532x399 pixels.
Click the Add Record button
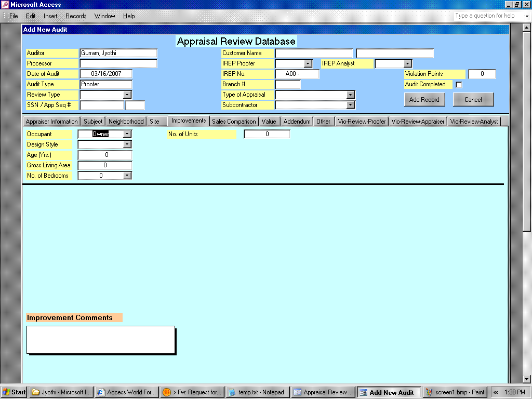coord(424,99)
